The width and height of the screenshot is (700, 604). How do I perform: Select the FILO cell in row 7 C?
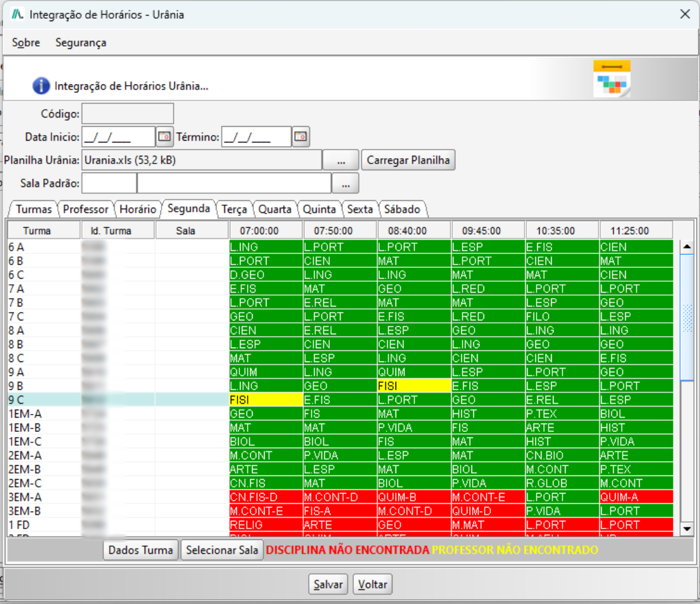click(x=563, y=316)
